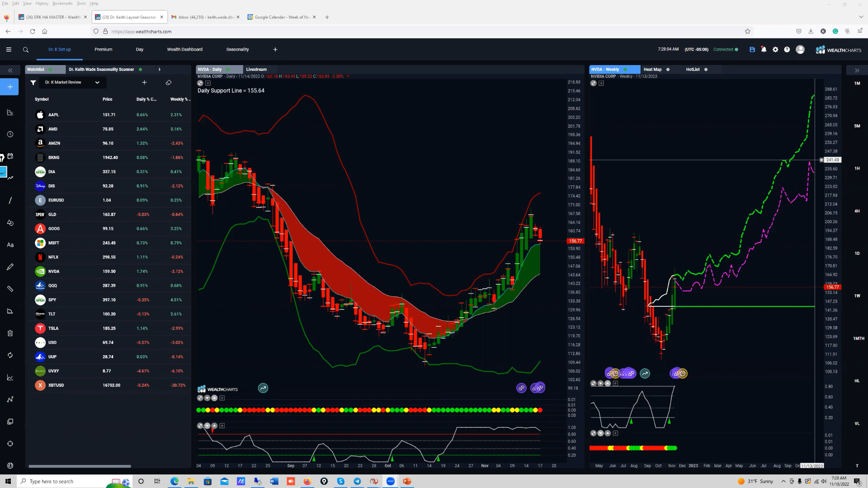
Task: Toggle the Seasonality Scanner tab link dot
Action: tap(140, 70)
